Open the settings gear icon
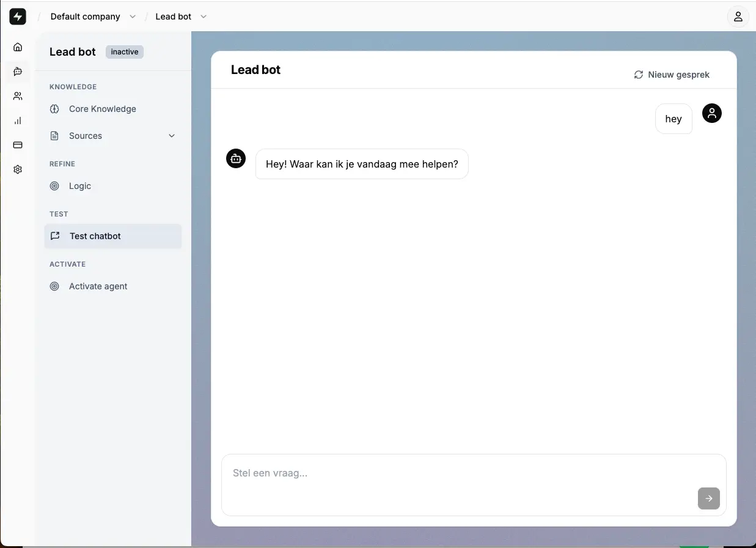Image resolution: width=756 pixels, height=548 pixels. coord(18,169)
